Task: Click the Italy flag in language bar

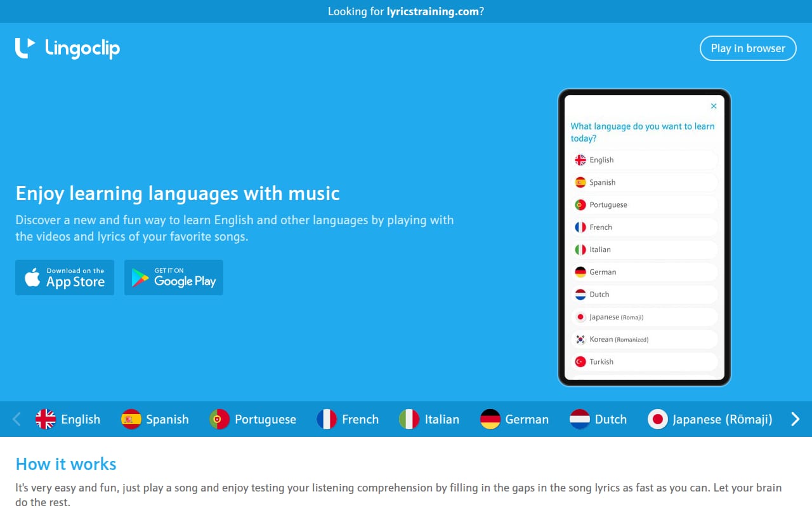Action: (x=409, y=419)
